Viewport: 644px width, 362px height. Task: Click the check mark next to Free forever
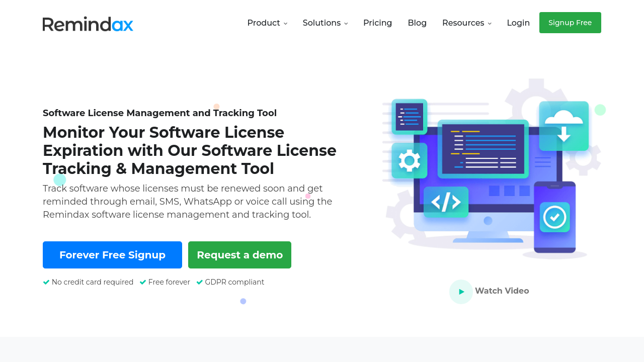pyautogui.click(x=143, y=283)
